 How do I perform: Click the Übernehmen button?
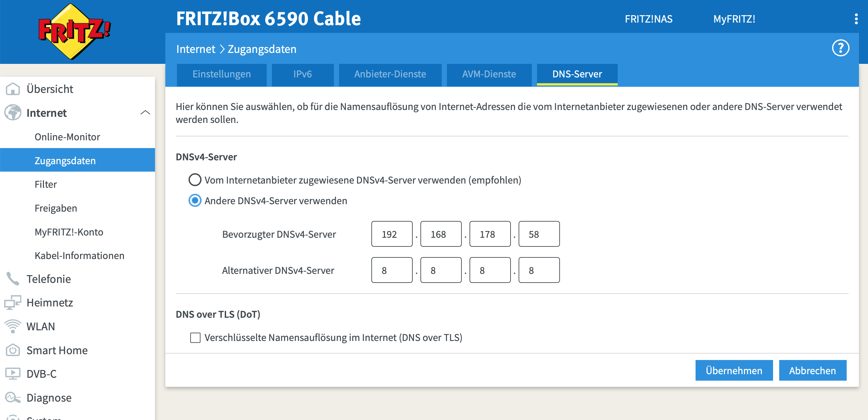734,370
